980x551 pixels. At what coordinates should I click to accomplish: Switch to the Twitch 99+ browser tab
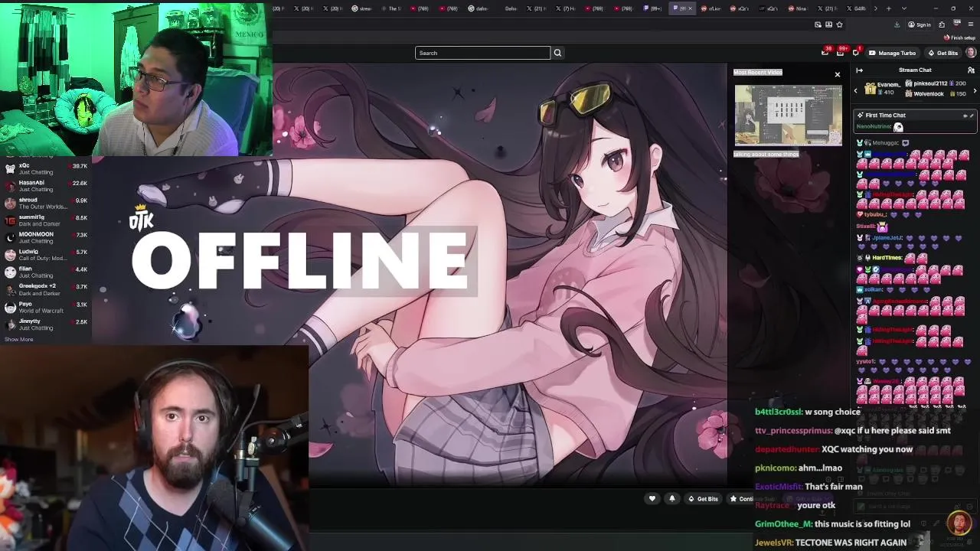[652, 8]
